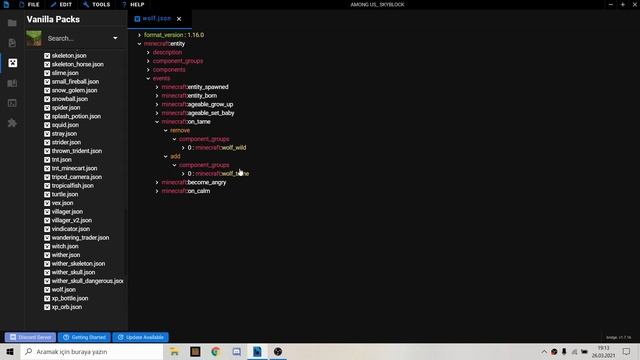Open the FILE menu

29,4
